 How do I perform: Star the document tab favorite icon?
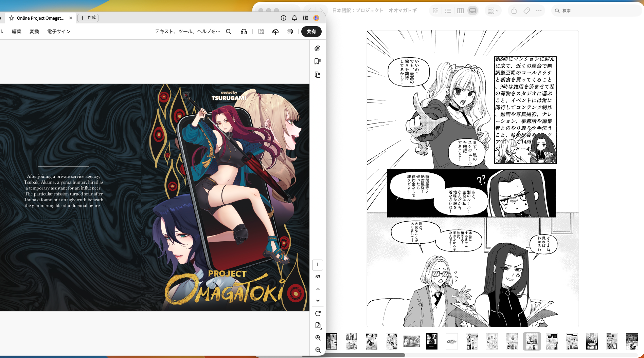(x=12, y=18)
